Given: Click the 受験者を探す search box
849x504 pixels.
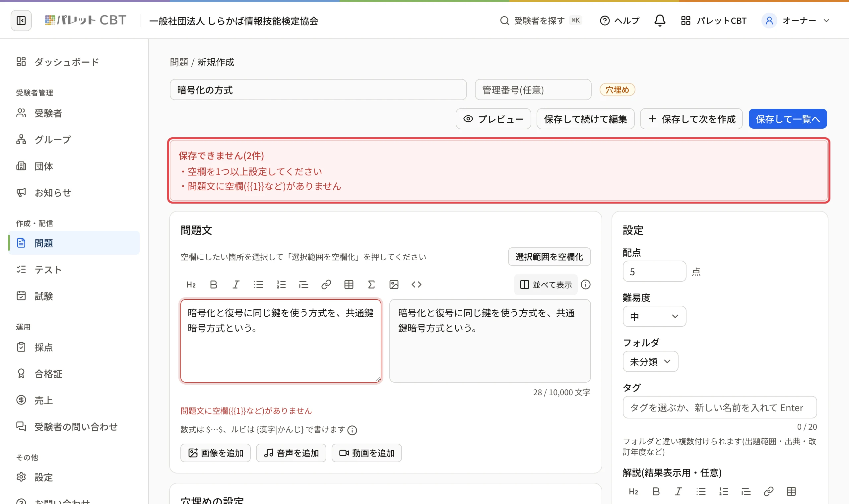Looking at the screenshot, I should tap(541, 21).
